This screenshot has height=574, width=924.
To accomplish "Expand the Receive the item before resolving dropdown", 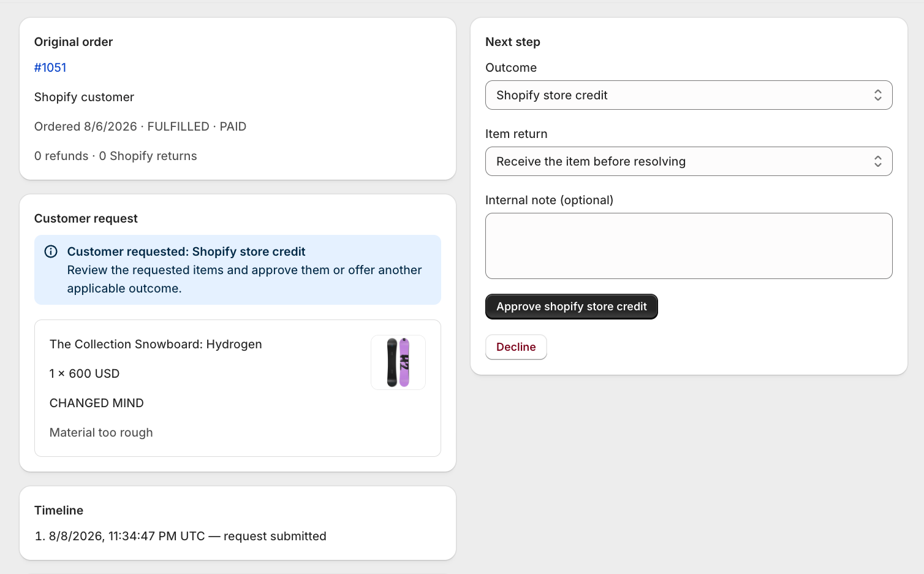I will click(x=689, y=161).
